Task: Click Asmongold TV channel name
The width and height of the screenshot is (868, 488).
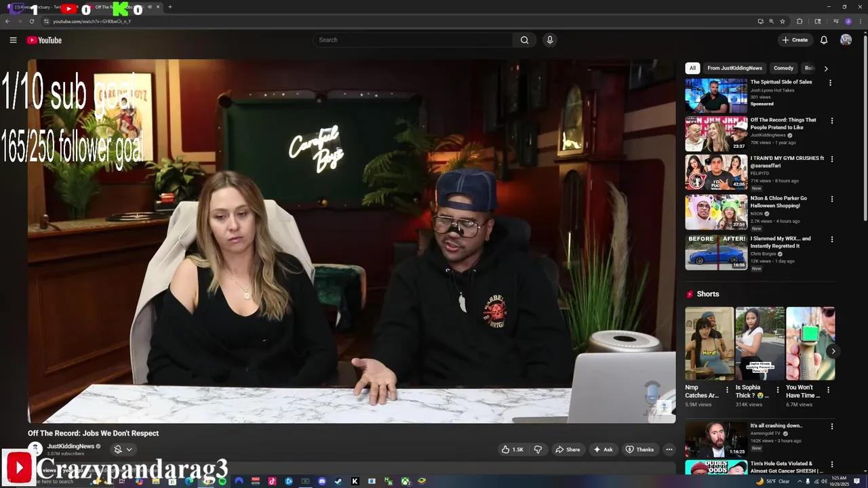Action: pyautogui.click(x=766, y=433)
